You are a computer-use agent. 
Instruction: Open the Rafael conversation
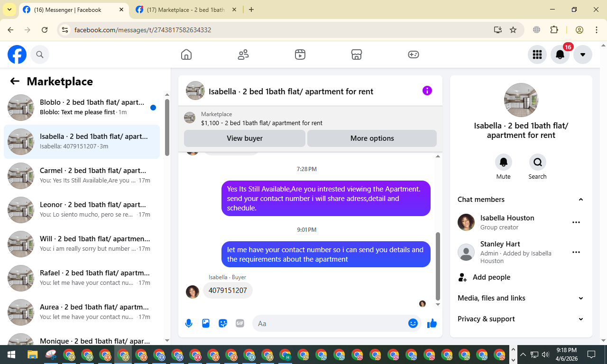click(x=82, y=278)
